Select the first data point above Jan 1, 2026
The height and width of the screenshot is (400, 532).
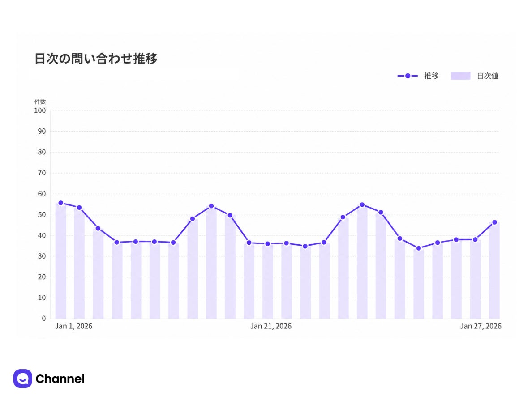[61, 203]
